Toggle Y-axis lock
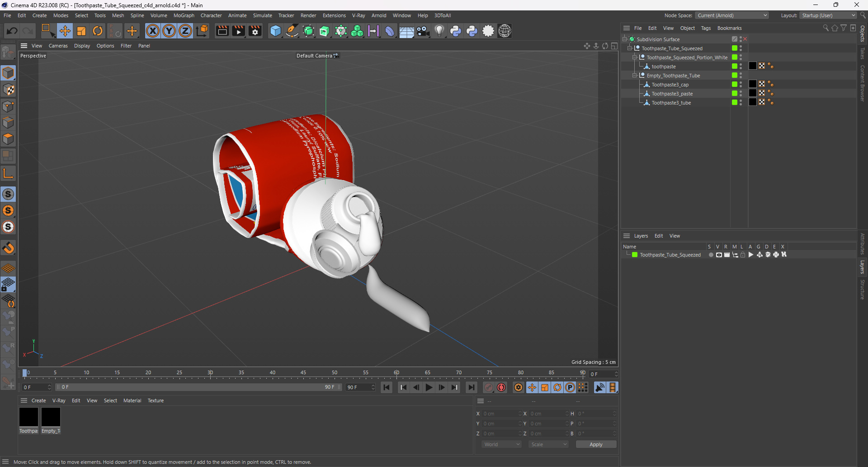This screenshot has height=467, width=868. [169, 31]
